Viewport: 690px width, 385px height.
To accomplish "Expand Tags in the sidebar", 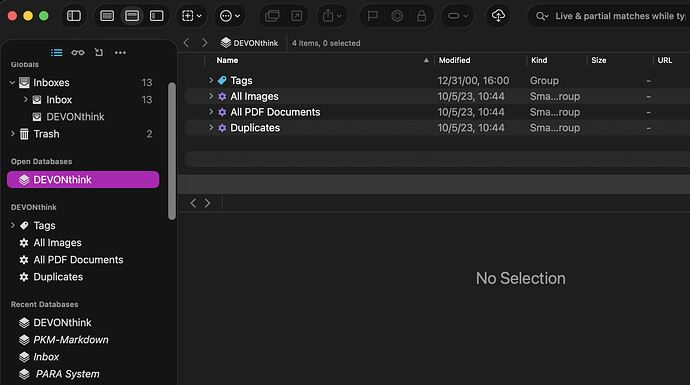I will pyautogui.click(x=12, y=225).
